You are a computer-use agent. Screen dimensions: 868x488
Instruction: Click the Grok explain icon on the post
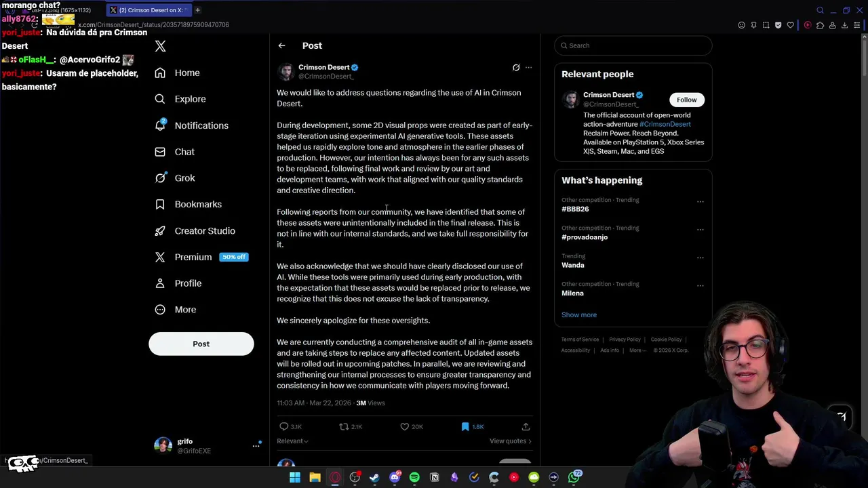click(516, 68)
